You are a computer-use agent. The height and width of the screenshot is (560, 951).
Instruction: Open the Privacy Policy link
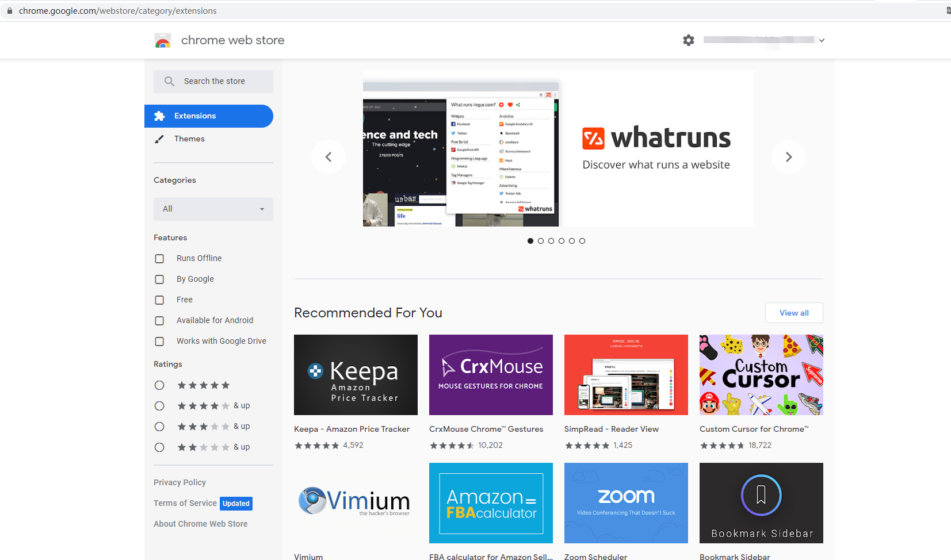179,482
